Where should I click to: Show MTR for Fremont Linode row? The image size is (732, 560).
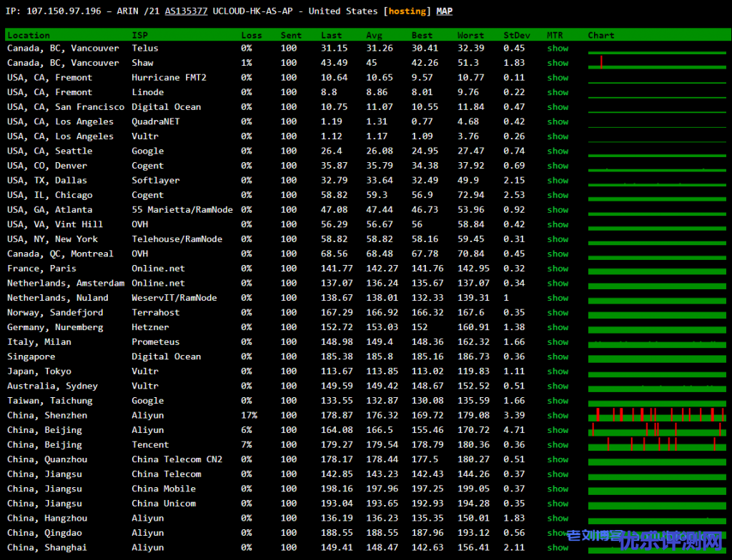[558, 92]
